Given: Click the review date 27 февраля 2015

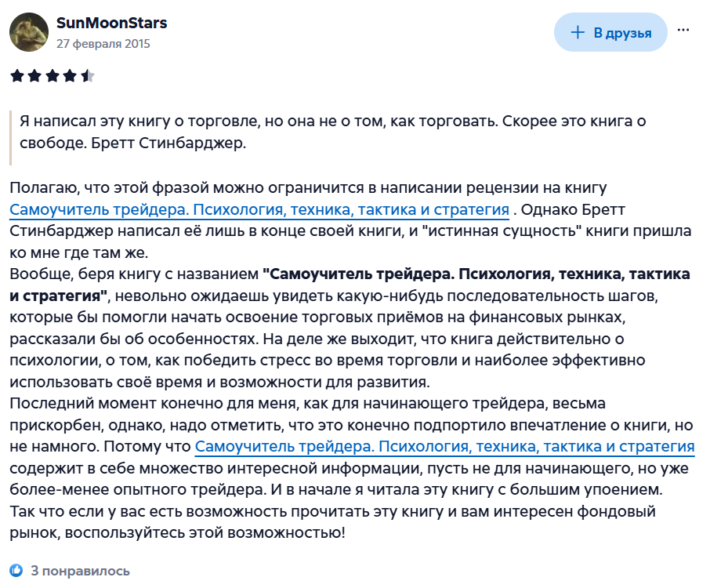Looking at the screenshot, I should (103, 43).
